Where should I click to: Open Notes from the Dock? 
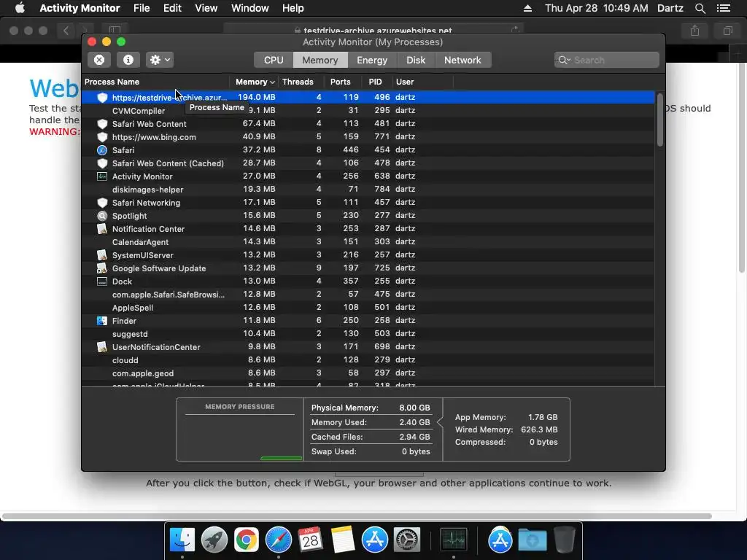tap(343, 540)
